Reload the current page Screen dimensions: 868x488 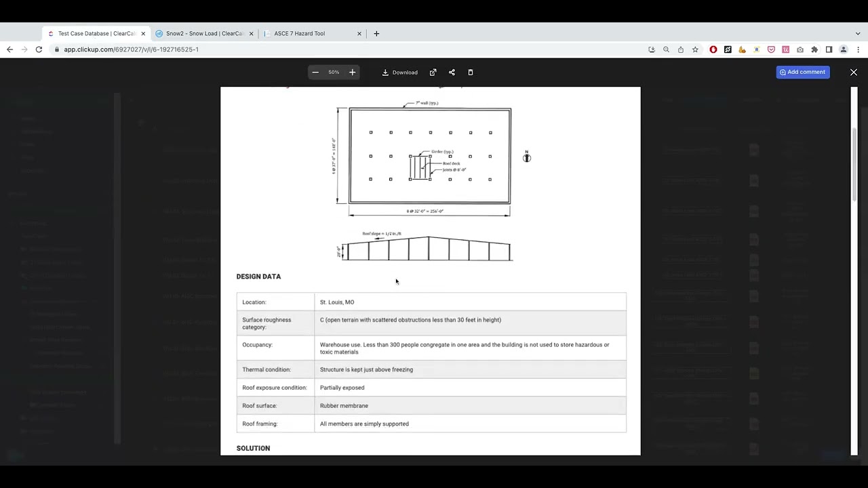point(39,49)
